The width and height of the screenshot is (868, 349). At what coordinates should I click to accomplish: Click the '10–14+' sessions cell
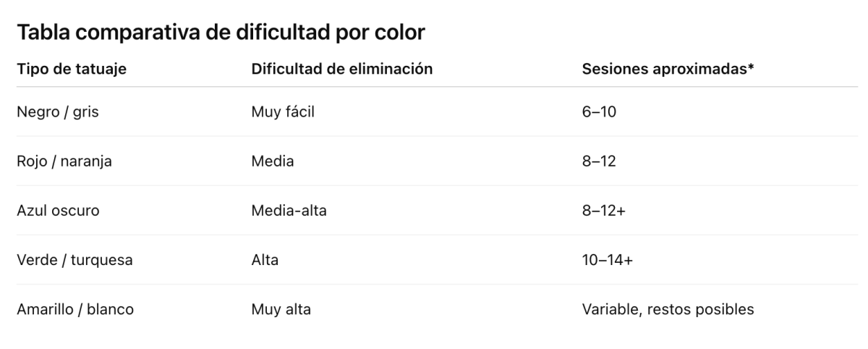point(607,260)
